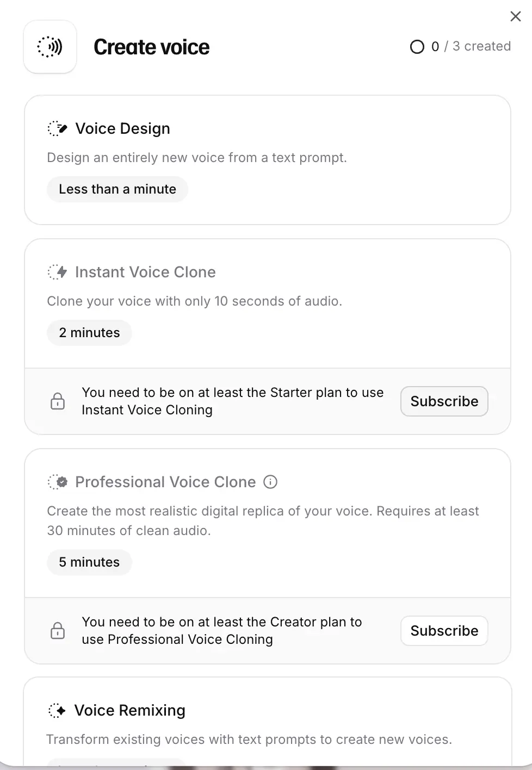The height and width of the screenshot is (770, 532).
Task: Click the lock icon beside Instant Voice Cloning notice
Action: tap(58, 401)
